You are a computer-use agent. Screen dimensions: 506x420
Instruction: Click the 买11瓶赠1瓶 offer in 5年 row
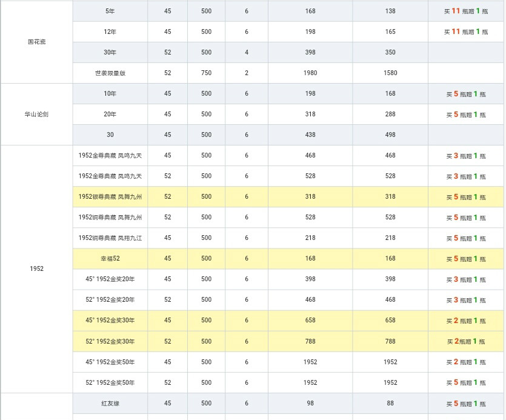click(465, 12)
